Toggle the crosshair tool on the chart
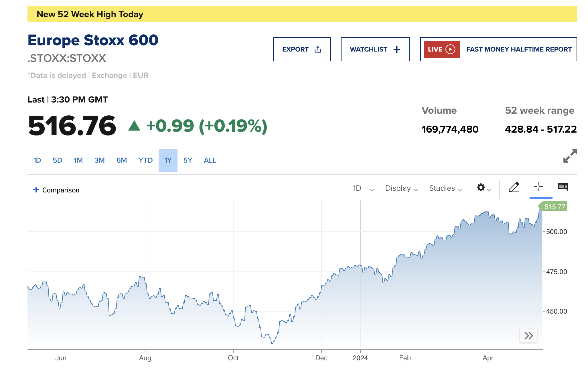Image resolution: width=588 pixels, height=374 pixels. (538, 187)
